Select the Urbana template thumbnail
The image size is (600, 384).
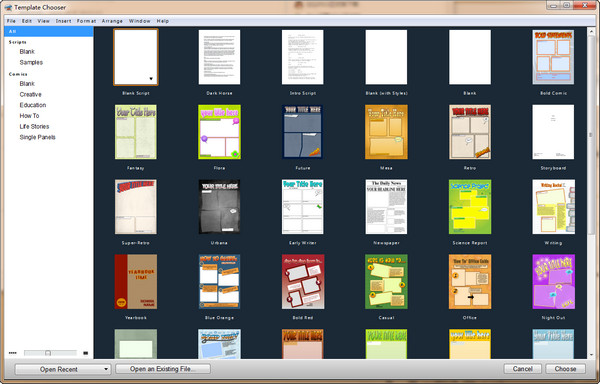point(219,207)
